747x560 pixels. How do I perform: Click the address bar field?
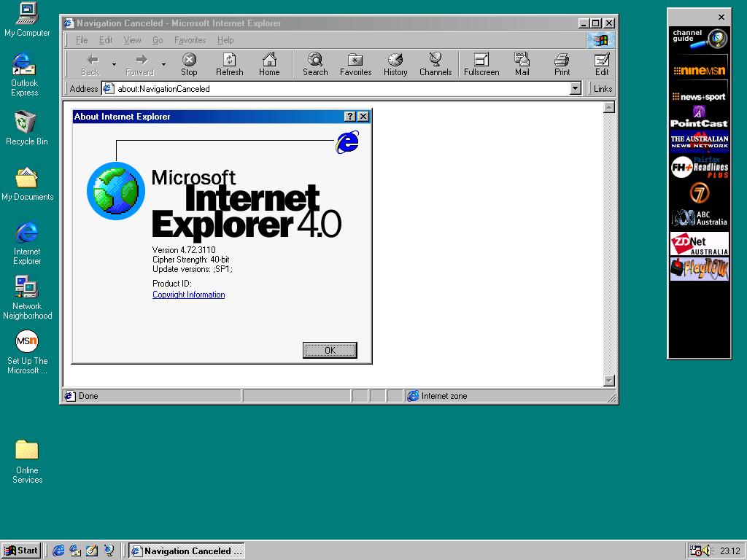click(336, 88)
